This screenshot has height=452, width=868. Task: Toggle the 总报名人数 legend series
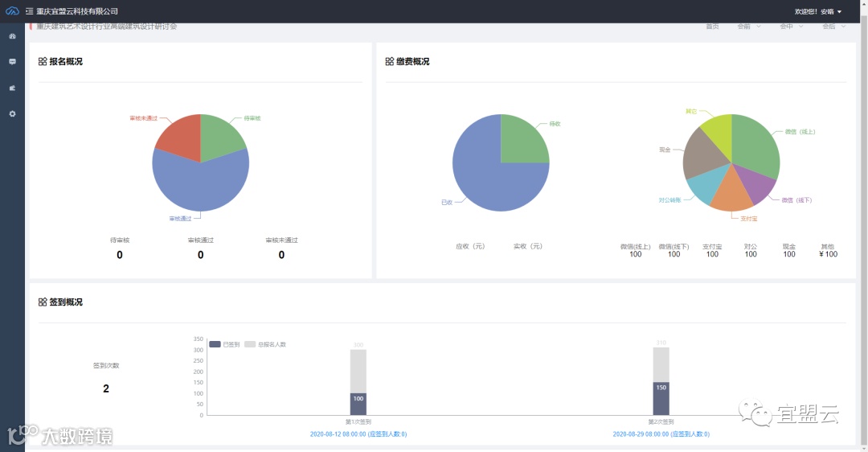pos(265,344)
